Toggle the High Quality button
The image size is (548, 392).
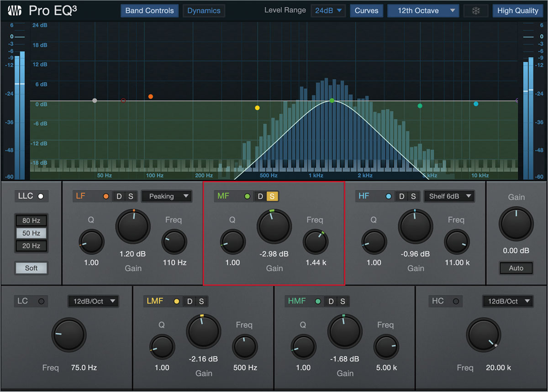pyautogui.click(x=517, y=10)
